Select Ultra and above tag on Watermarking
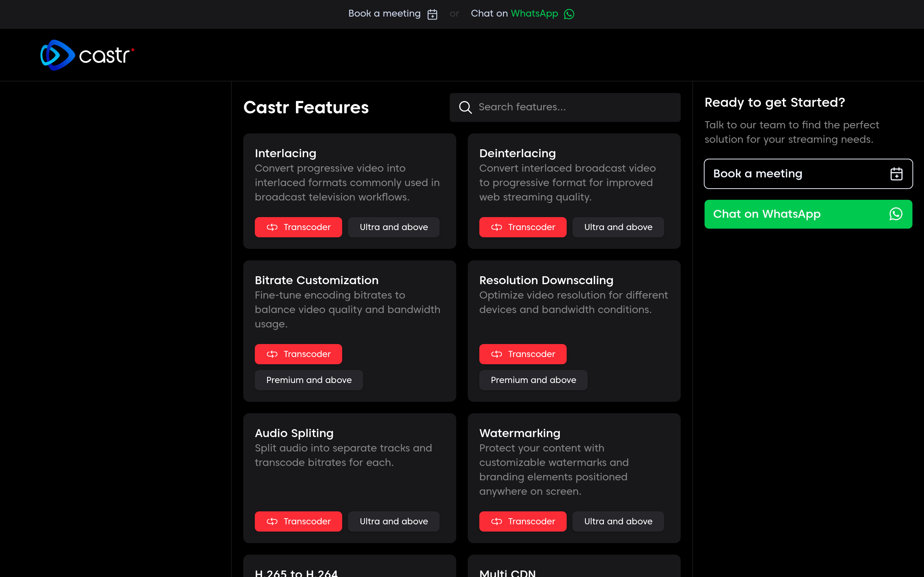This screenshot has width=924, height=577. [x=618, y=521]
